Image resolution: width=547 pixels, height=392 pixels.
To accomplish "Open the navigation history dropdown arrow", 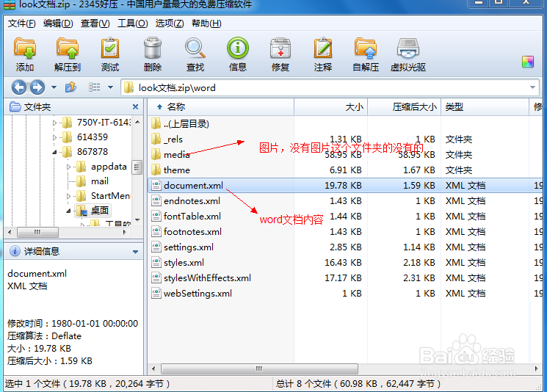I will [54, 87].
